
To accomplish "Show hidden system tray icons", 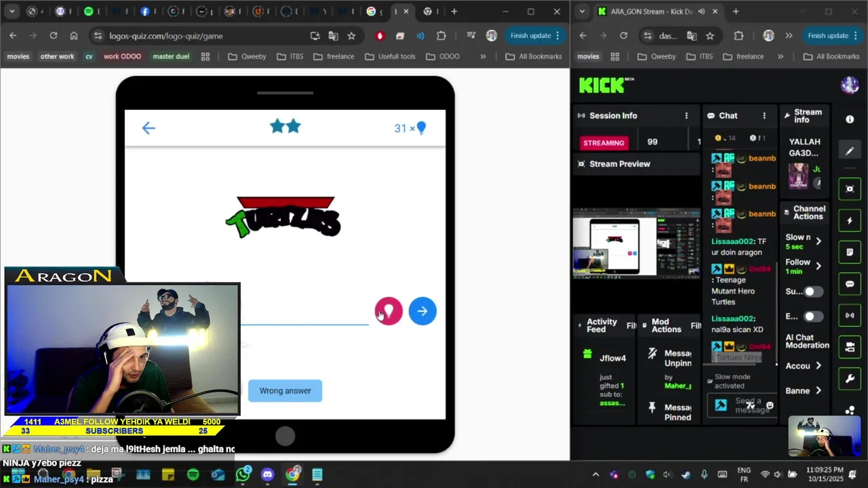I will [595, 474].
